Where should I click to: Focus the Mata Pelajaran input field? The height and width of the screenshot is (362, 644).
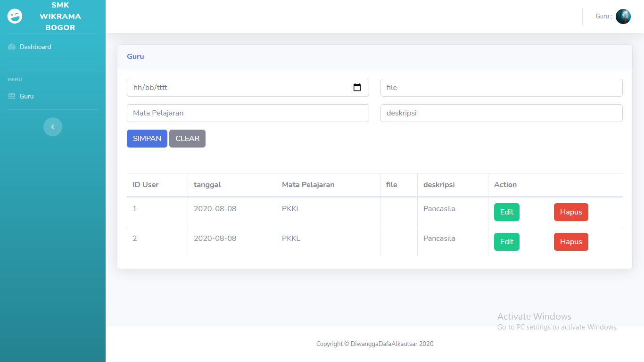click(248, 113)
